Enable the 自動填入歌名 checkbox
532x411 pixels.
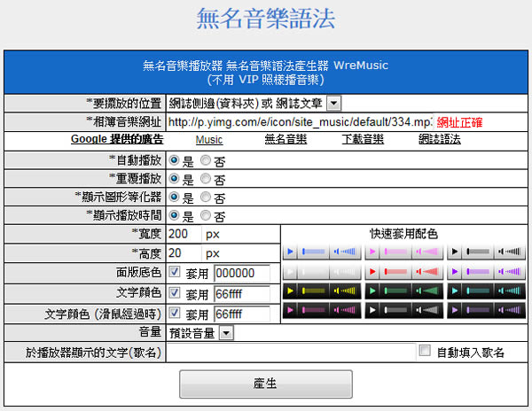425,352
